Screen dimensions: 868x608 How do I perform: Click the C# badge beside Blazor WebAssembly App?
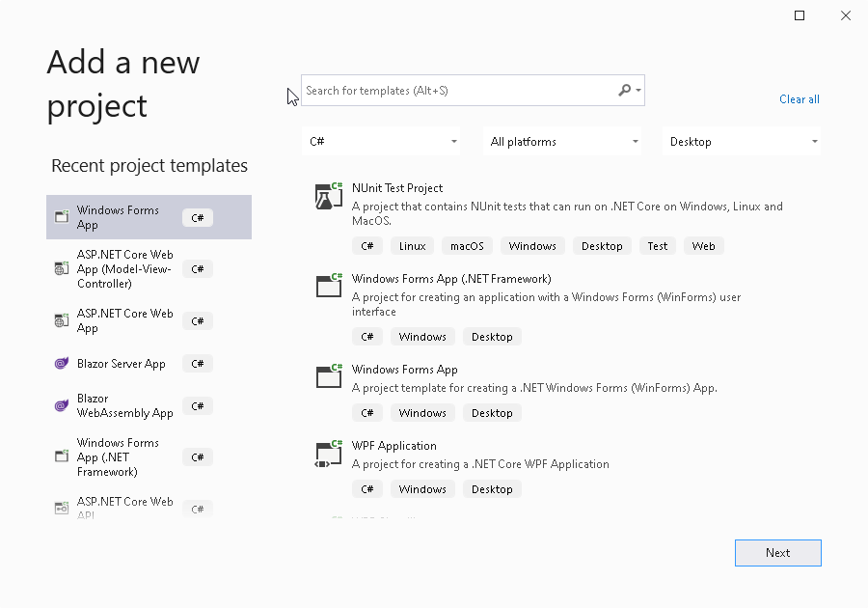click(x=197, y=406)
